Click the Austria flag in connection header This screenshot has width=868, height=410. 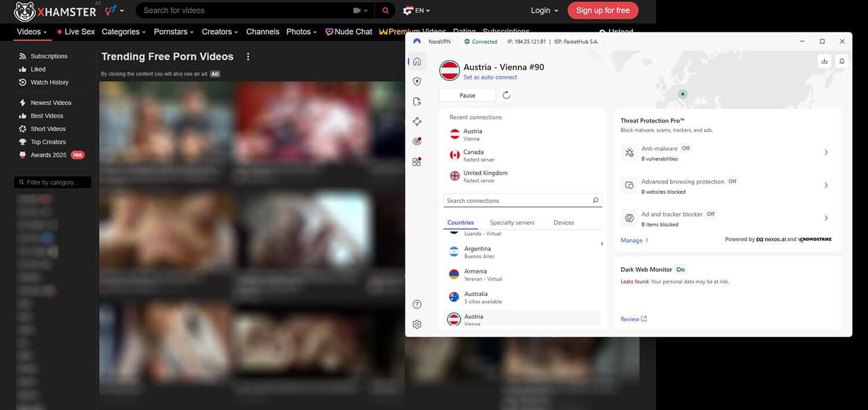450,71
